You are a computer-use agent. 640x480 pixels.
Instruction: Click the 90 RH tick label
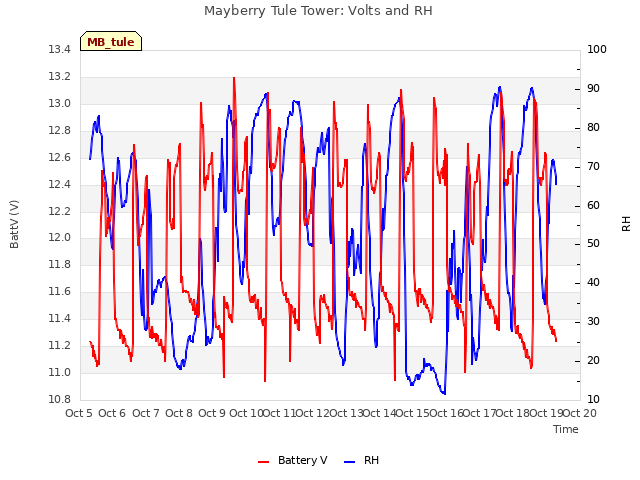(593, 89)
